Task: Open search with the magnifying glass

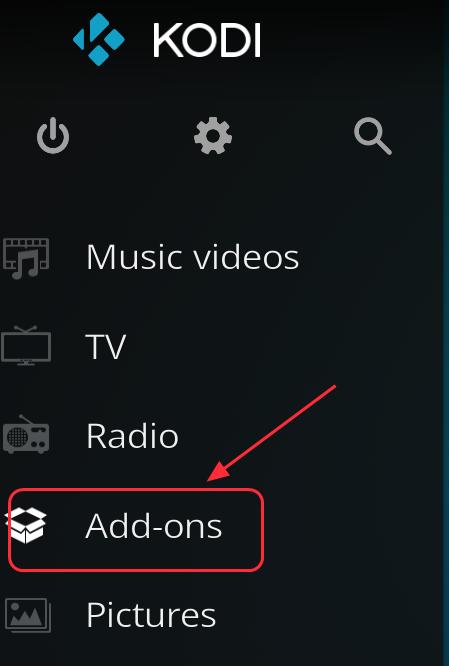Action: click(x=373, y=136)
